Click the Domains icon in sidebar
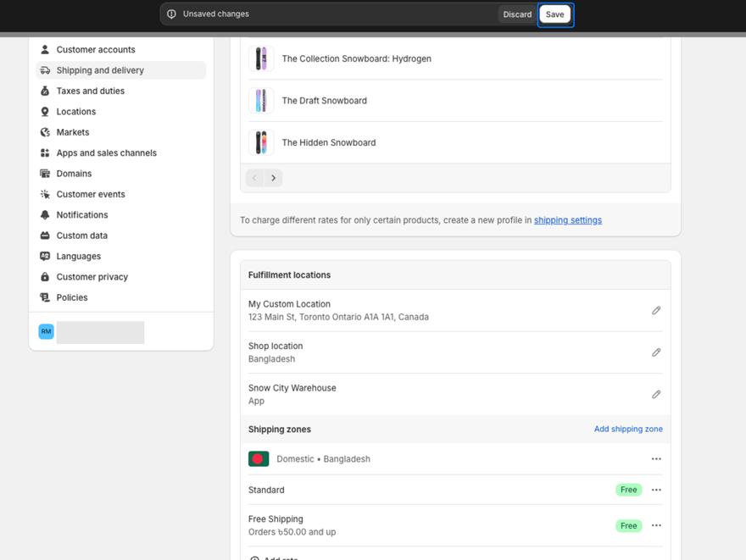 [x=45, y=174]
